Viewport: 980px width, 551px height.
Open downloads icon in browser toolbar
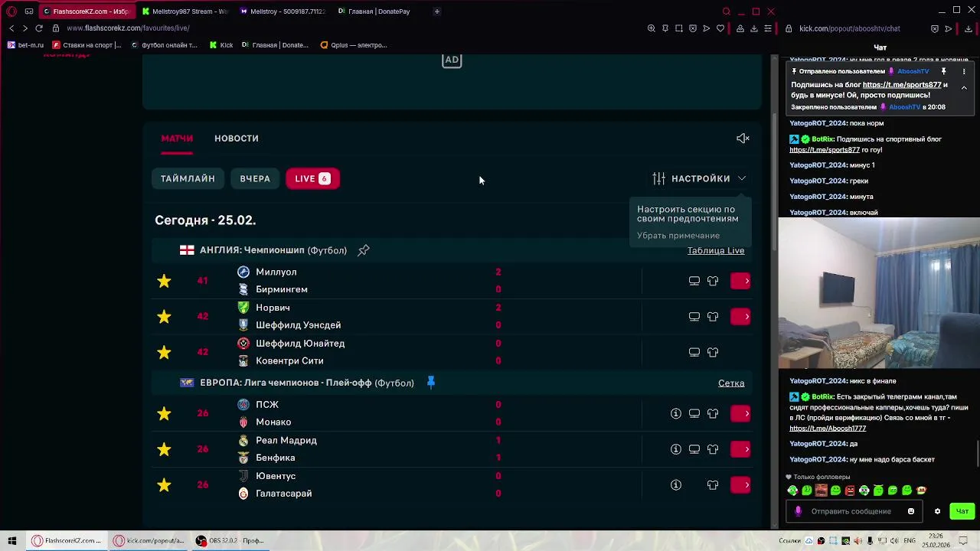754,28
